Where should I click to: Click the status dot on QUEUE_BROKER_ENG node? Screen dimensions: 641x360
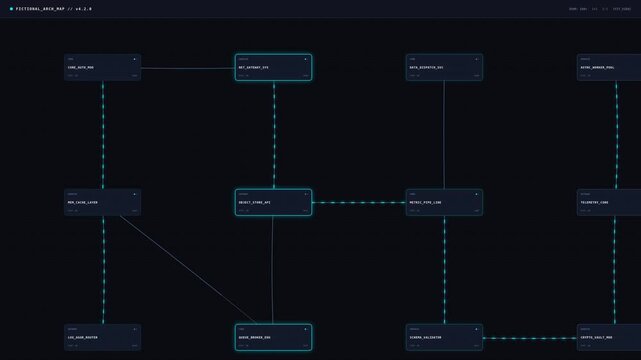(x=305, y=329)
